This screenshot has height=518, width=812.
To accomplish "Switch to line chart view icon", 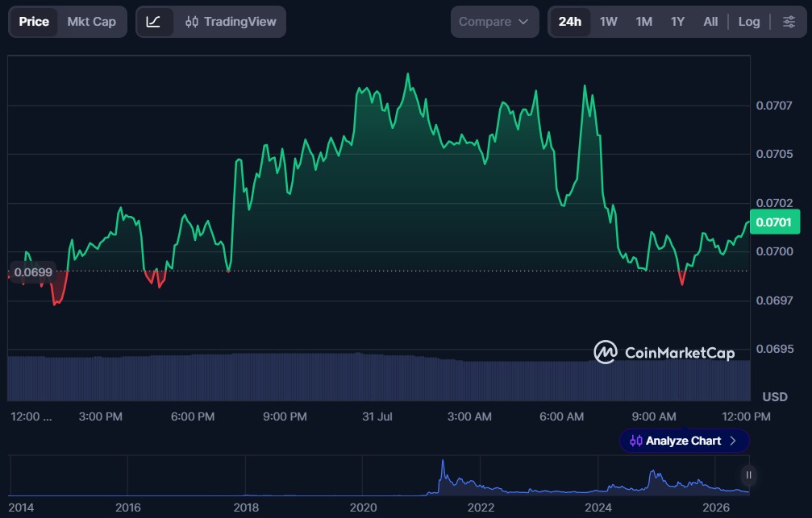I will click(x=153, y=22).
